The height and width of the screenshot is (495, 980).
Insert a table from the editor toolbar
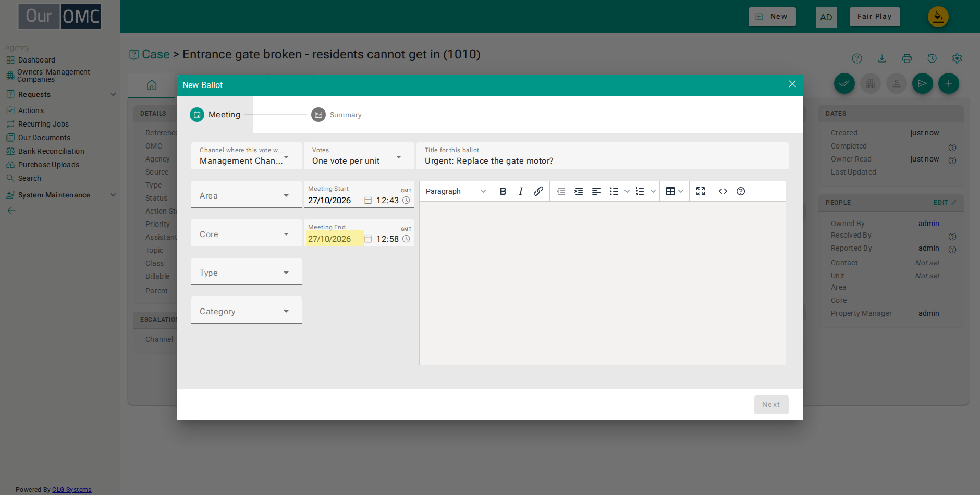(670, 191)
